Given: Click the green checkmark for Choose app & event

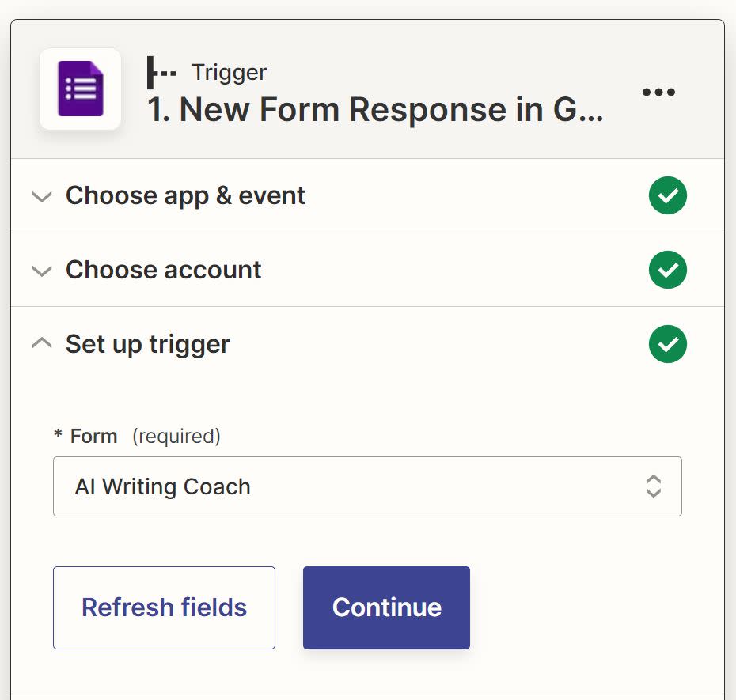Looking at the screenshot, I should click(667, 196).
